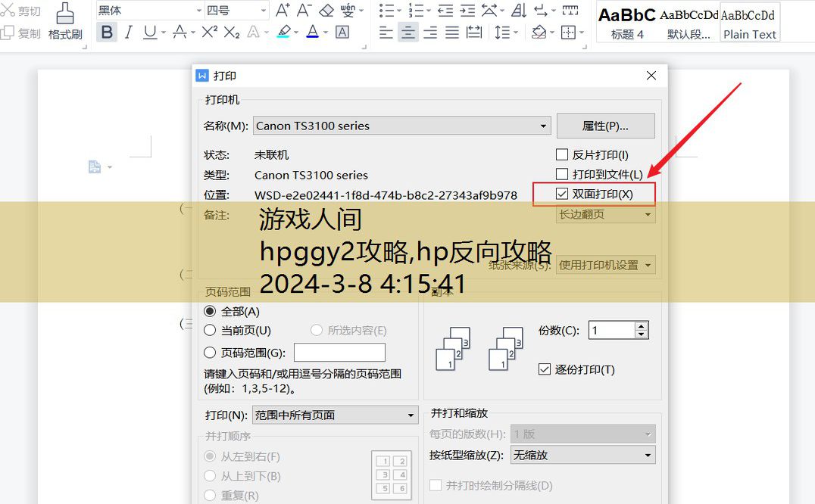Click the 属性(P)... properties button
Screen dimensions: 815x504
[605, 126]
